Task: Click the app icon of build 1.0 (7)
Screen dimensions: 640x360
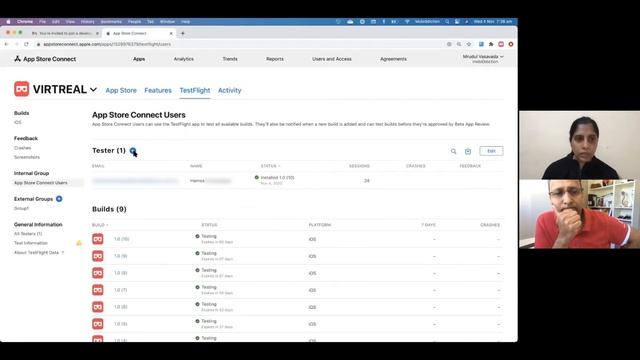Action: click(98, 290)
